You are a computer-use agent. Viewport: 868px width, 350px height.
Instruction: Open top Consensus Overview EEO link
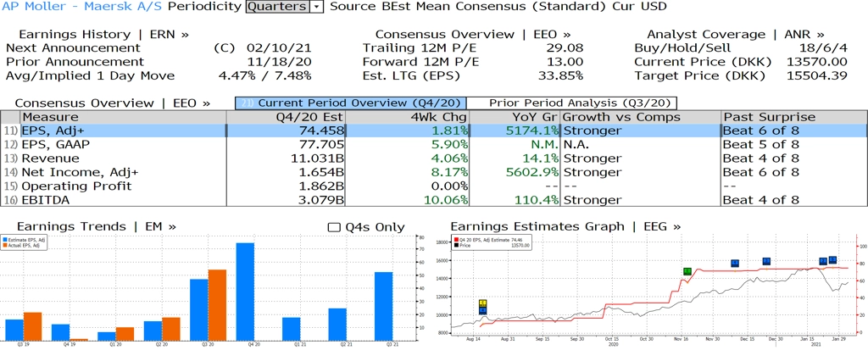pos(473,35)
